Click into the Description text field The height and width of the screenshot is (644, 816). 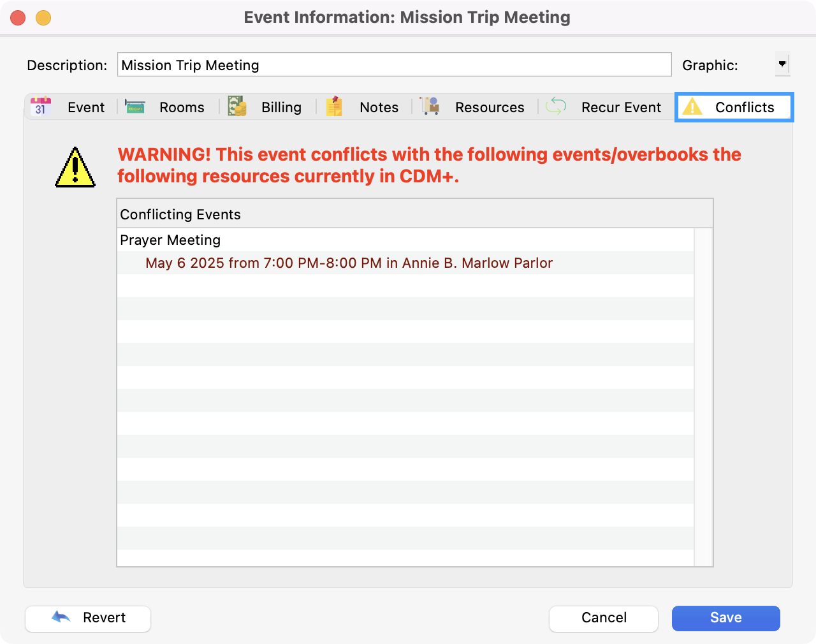(394, 65)
